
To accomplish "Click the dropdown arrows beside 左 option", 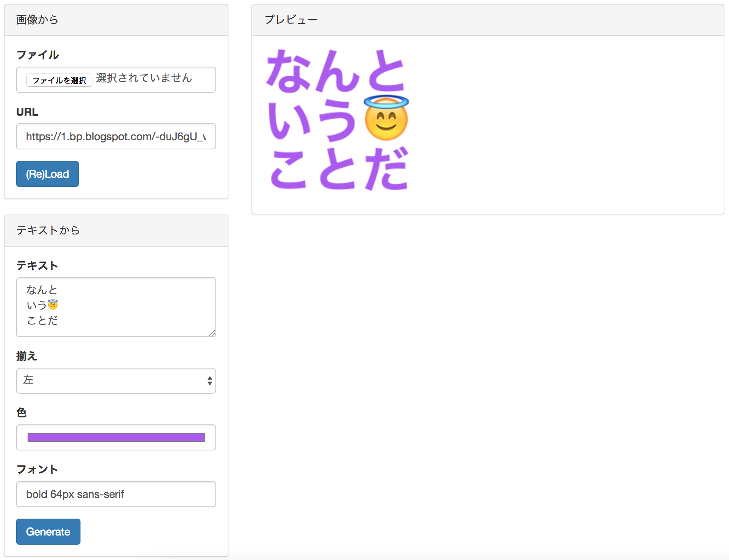I will pos(209,380).
